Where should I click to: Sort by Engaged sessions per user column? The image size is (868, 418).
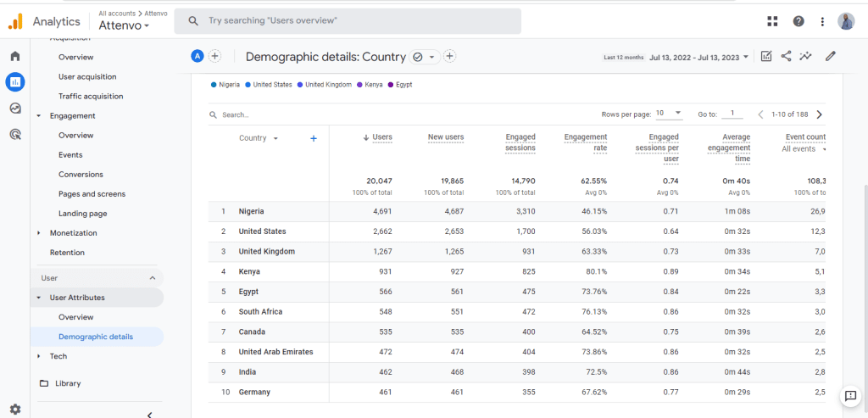657,148
